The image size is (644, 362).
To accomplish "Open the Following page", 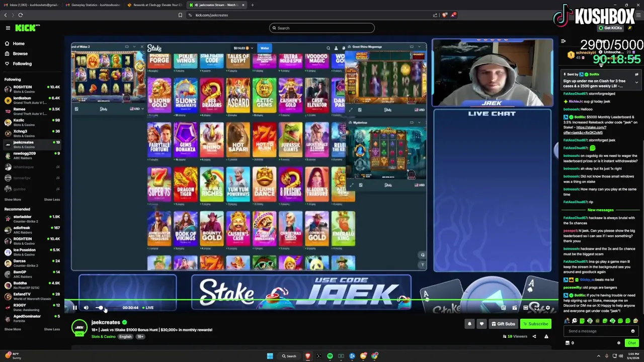I will point(22,64).
